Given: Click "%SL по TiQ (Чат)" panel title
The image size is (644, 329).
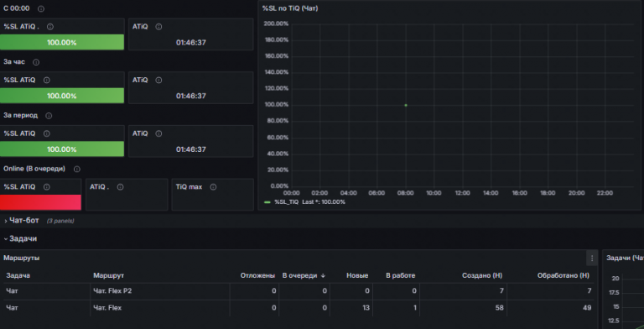Looking at the screenshot, I should point(290,8).
